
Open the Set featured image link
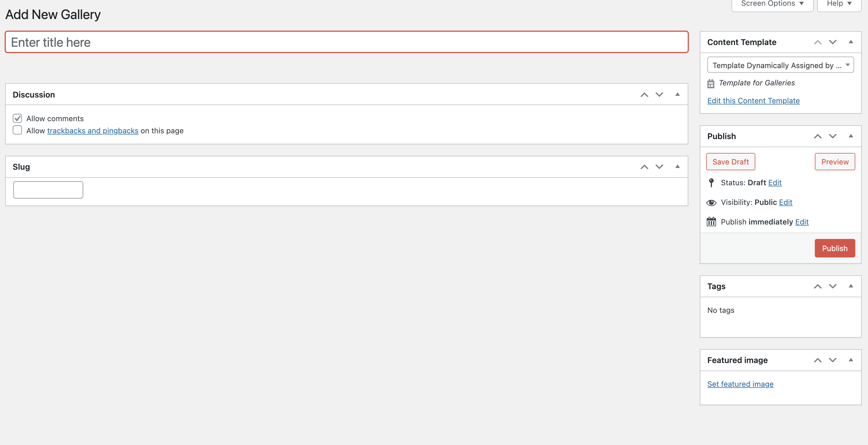(x=740, y=384)
